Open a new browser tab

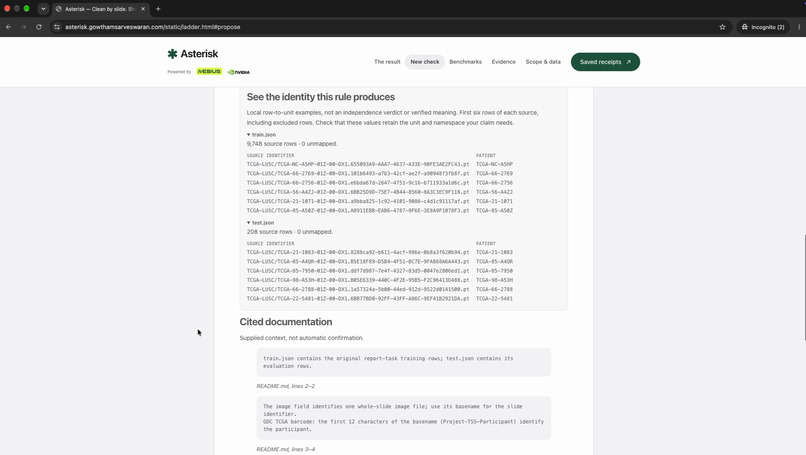point(158,9)
